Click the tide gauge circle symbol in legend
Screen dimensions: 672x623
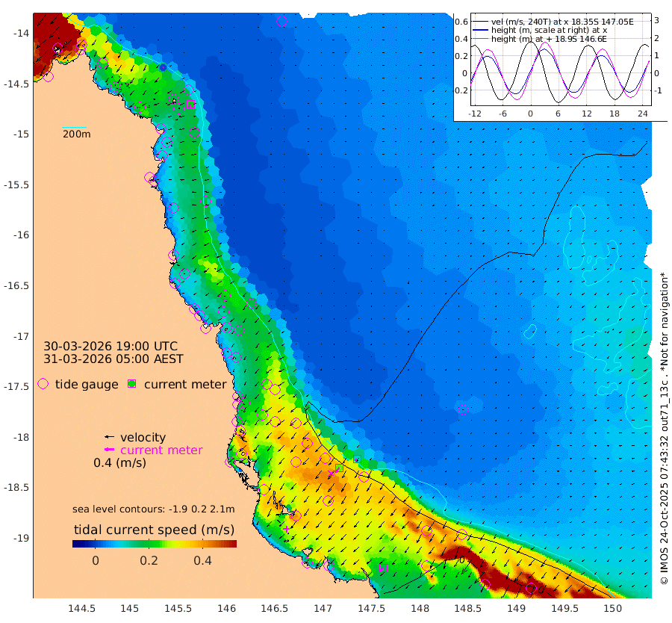pyautogui.click(x=43, y=384)
